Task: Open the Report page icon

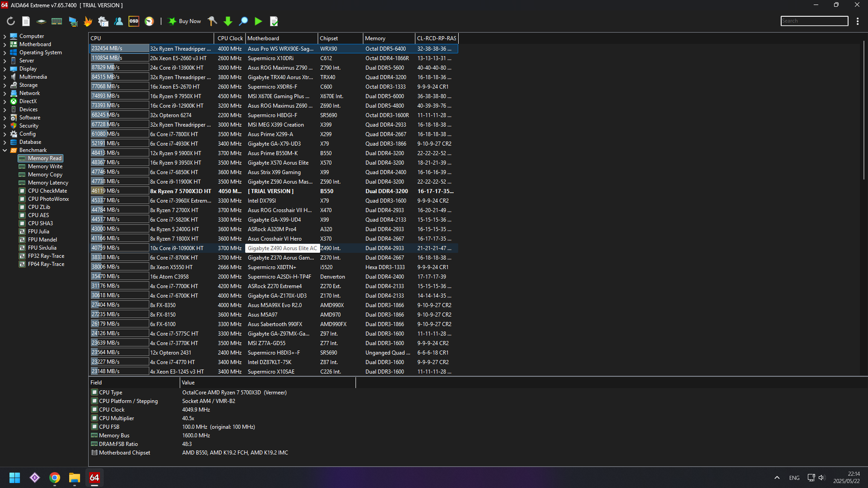Action: click(26, 21)
